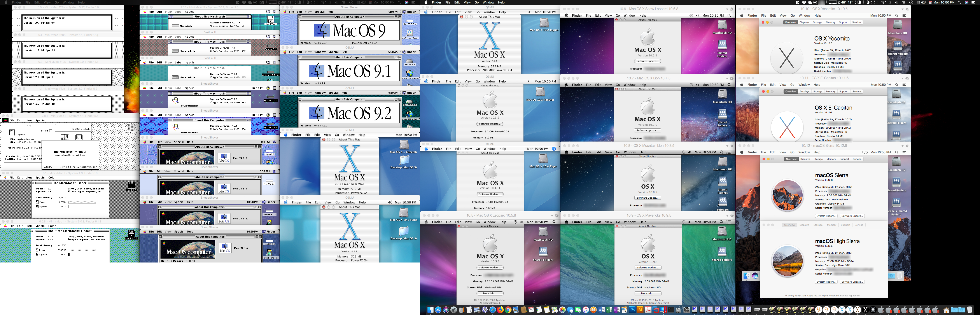Open the Trash in the Dock
The width and height of the screenshot is (980, 315).
click(x=970, y=310)
